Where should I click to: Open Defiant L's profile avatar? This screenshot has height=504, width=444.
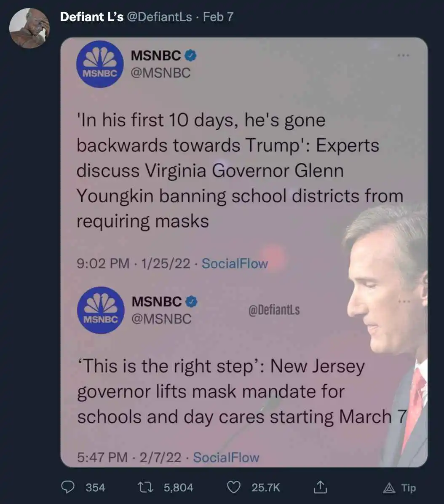point(29,28)
